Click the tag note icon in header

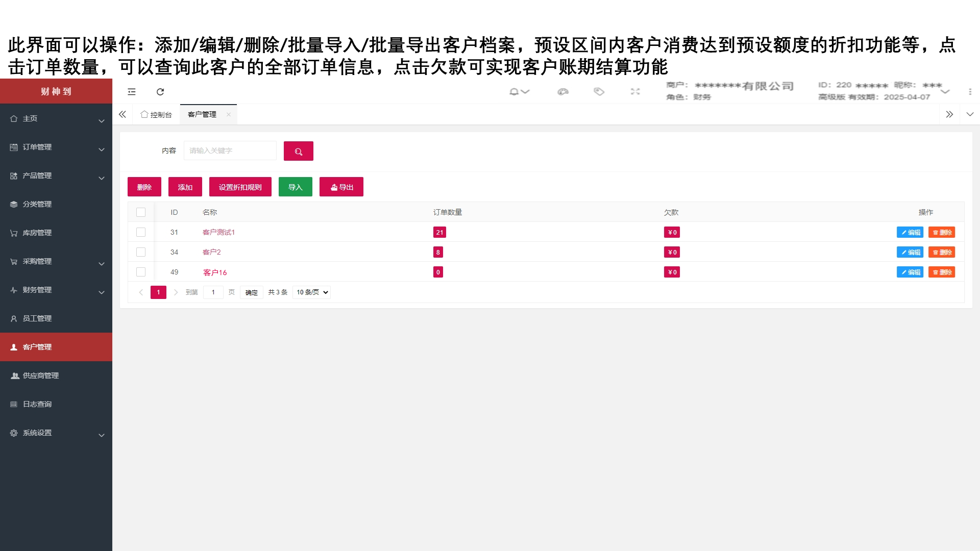point(599,92)
